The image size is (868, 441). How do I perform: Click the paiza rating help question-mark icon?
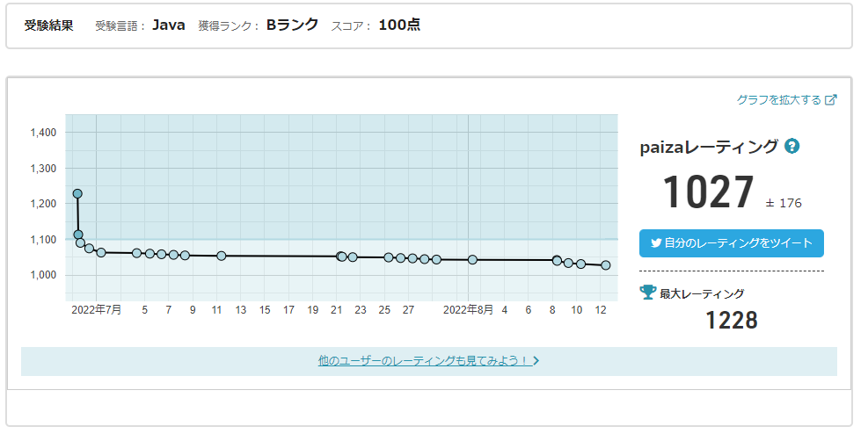click(791, 146)
